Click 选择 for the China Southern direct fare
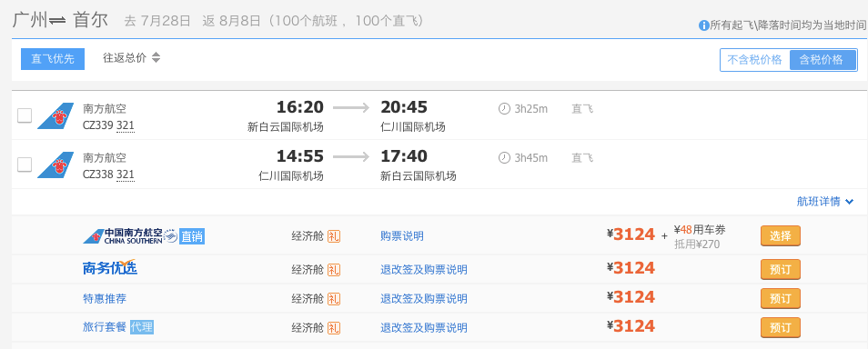This screenshot has height=349, width=868. (x=780, y=236)
